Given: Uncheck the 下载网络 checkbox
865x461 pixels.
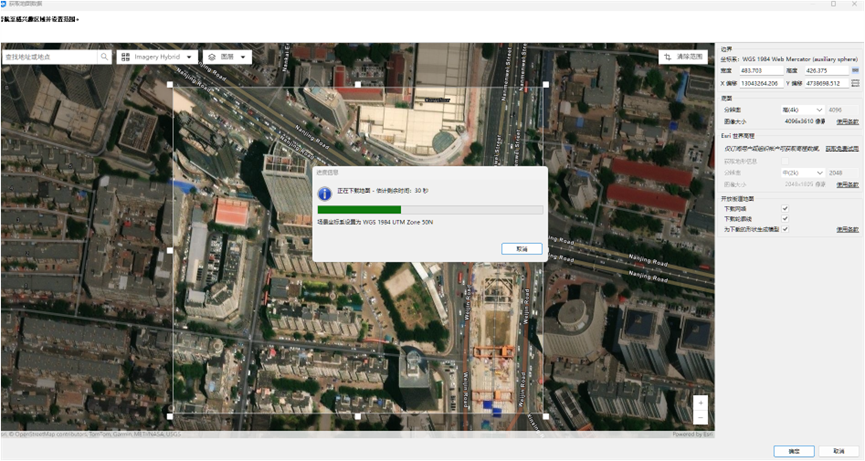Looking at the screenshot, I should [784, 208].
